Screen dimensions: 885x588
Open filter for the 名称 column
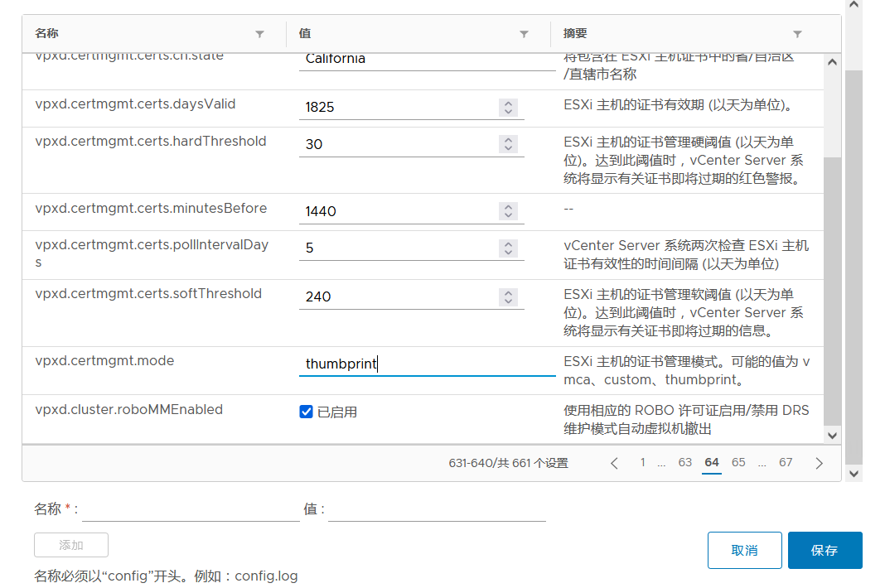[259, 34]
